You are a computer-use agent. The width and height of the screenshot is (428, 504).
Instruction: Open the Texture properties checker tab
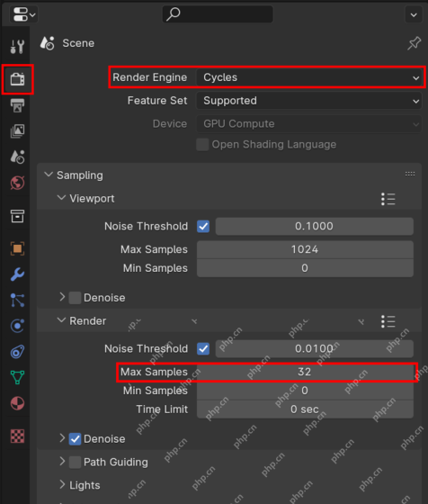[x=17, y=436]
